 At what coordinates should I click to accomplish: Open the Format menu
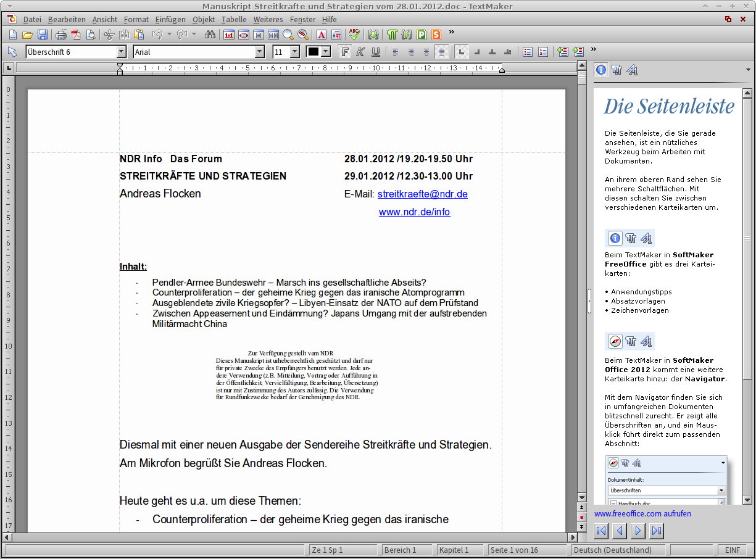[x=136, y=20]
